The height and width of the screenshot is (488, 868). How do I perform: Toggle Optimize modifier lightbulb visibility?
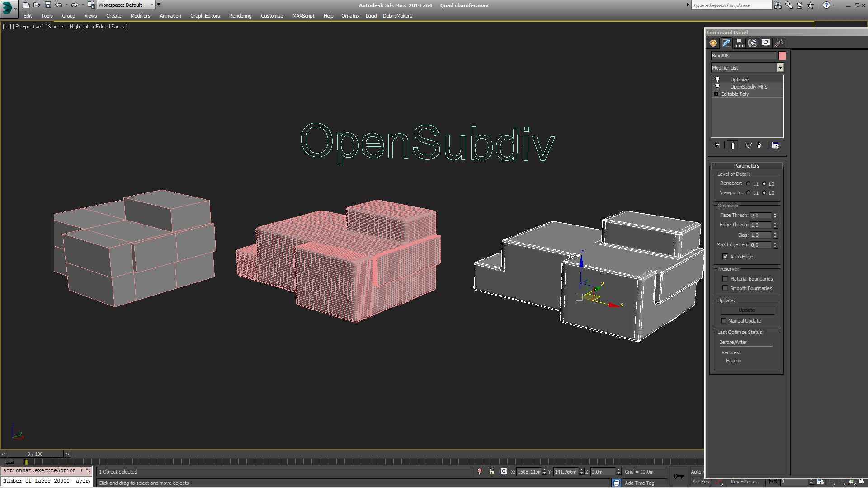point(717,80)
